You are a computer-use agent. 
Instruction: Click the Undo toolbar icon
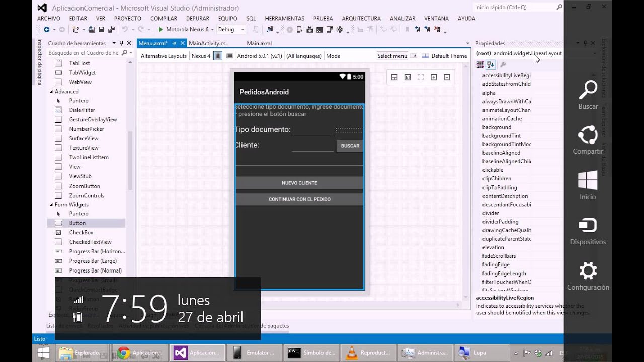click(124, 30)
